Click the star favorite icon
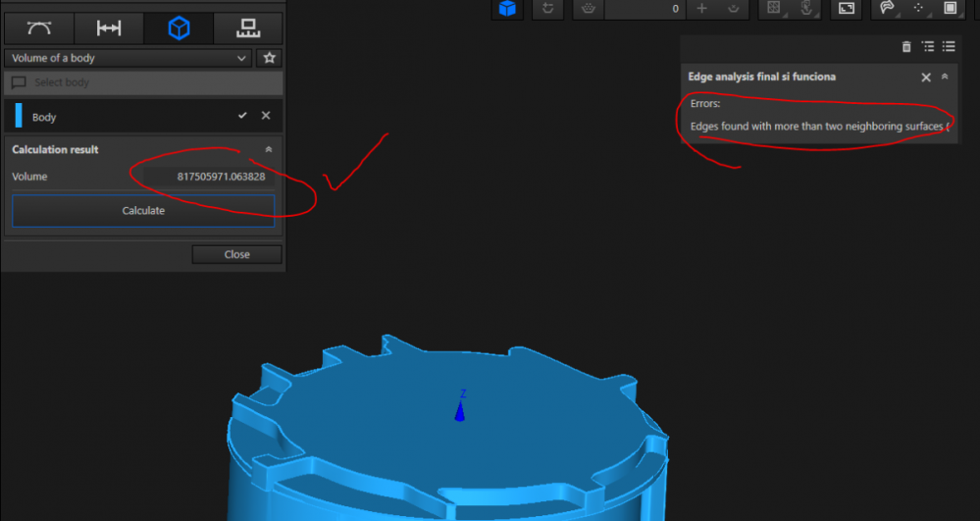Viewport: 980px width, 521px height. pos(270,59)
